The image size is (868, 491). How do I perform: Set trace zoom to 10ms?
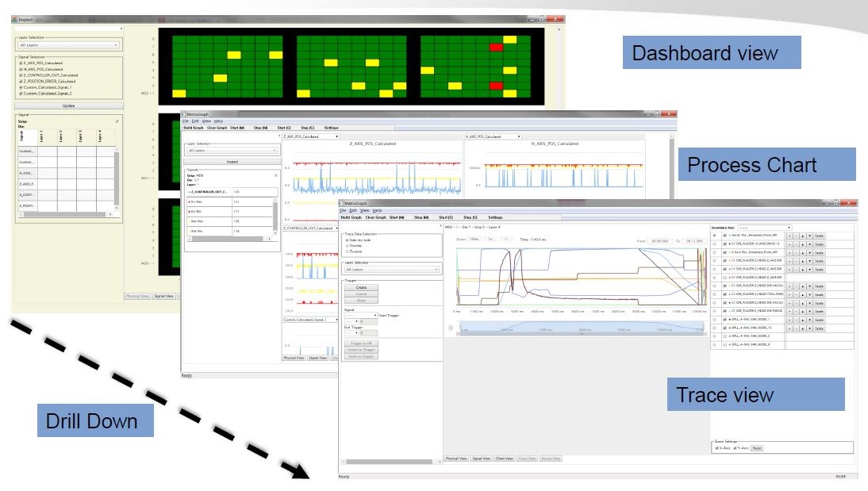click(x=474, y=239)
